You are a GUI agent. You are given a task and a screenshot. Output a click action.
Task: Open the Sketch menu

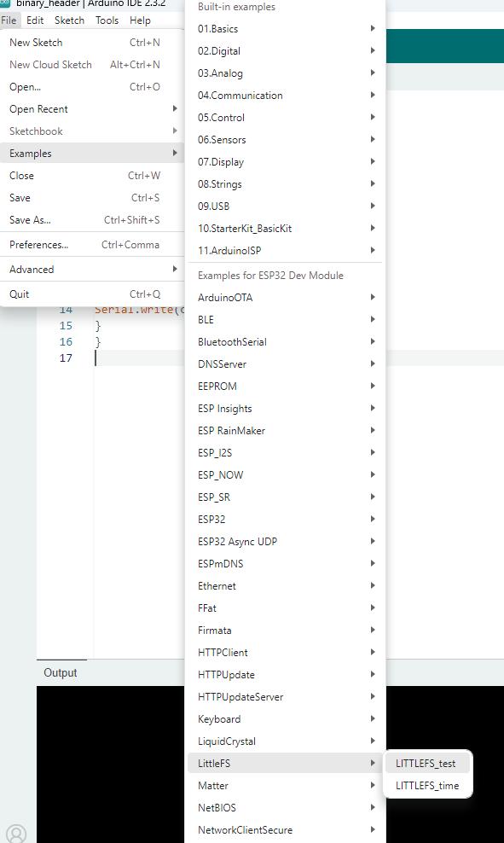[x=69, y=20]
